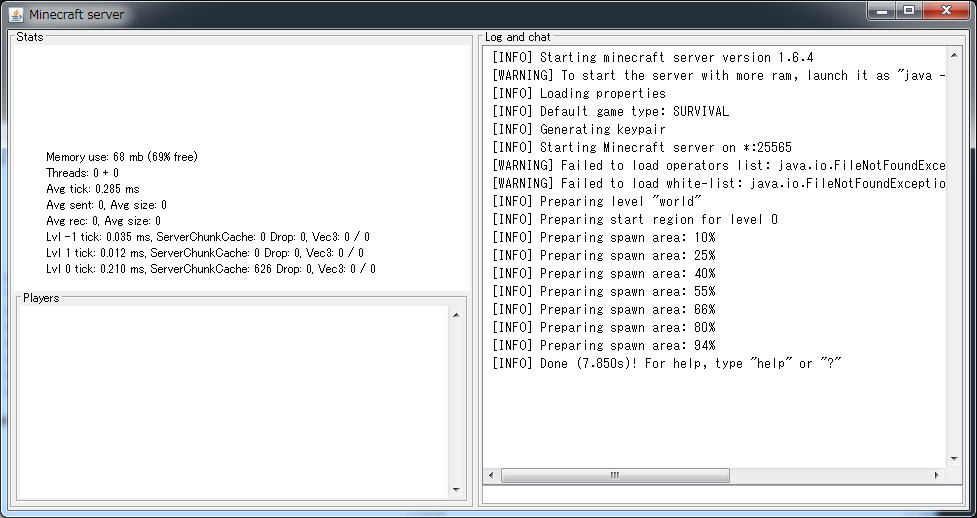This screenshot has width=977, height=518.
Task: Click the 'Preparing spawn area: 10%' line
Action: [604, 237]
